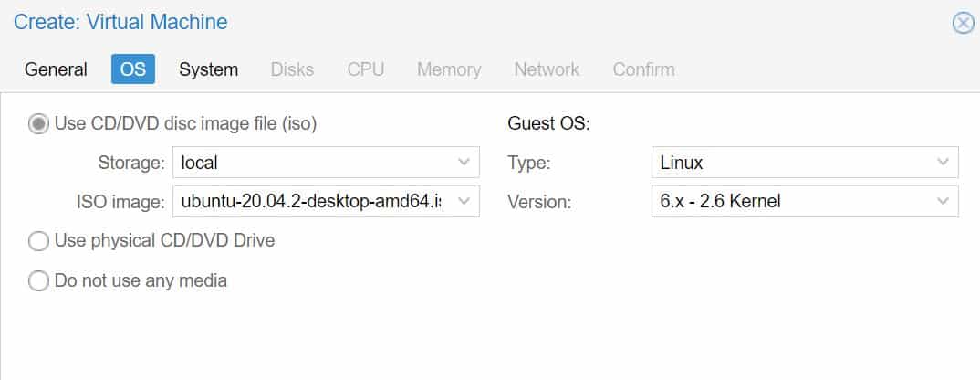
Task: Close the Create Virtual Machine dialog
Action: click(x=964, y=23)
